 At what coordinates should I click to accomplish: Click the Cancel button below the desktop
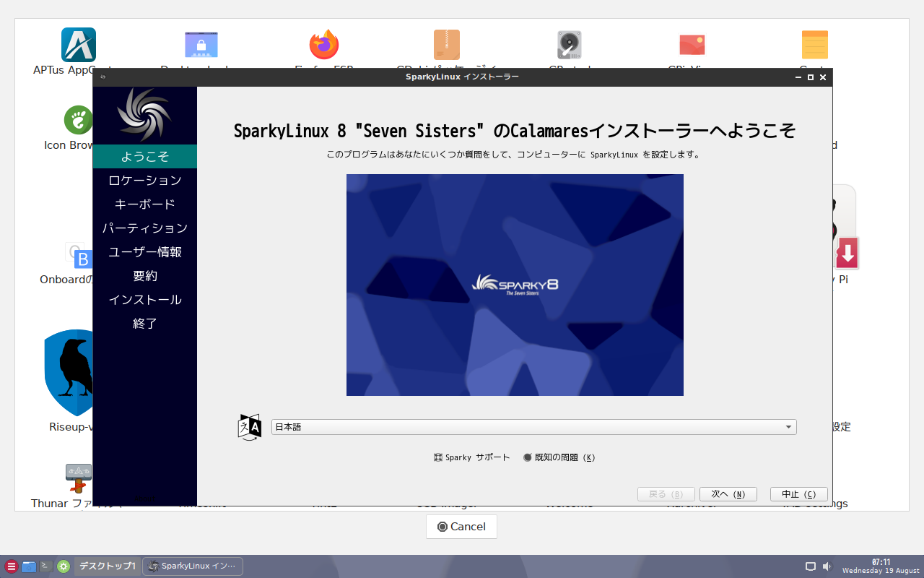tap(461, 527)
